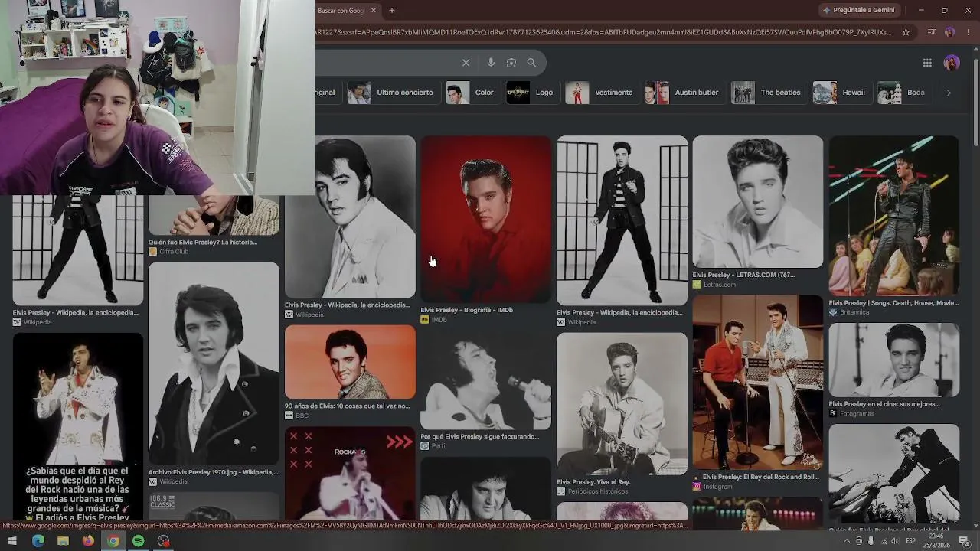Open File Explorer from the taskbar

pos(63,541)
